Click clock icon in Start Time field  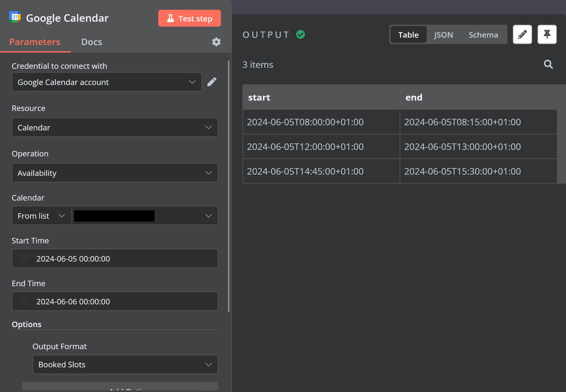(25, 258)
